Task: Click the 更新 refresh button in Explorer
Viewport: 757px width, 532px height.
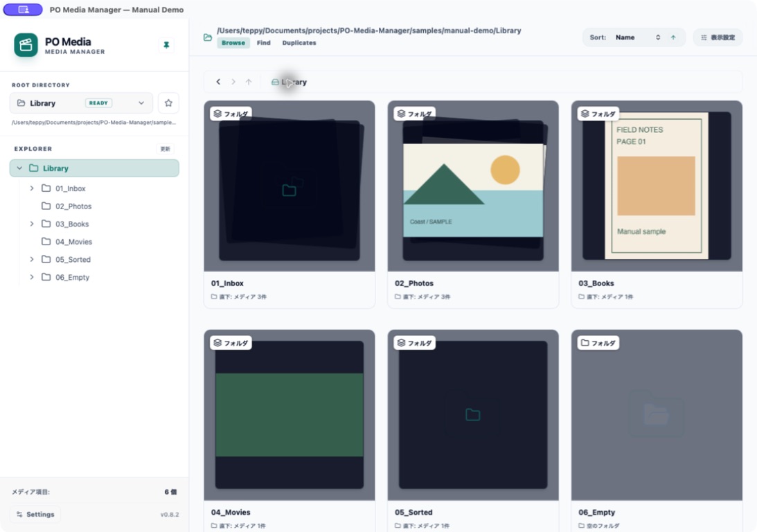Action: click(165, 149)
